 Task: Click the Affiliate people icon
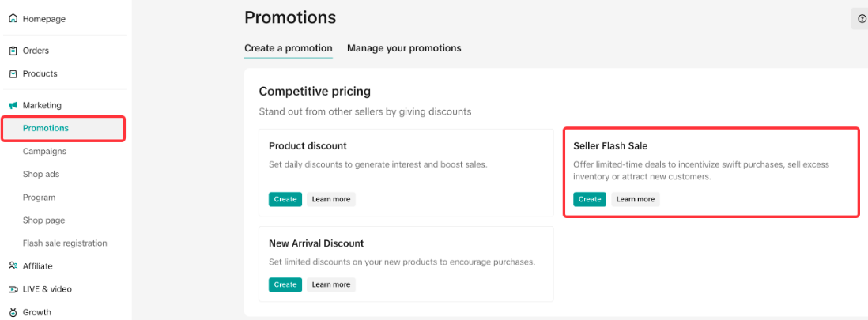[13, 266]
